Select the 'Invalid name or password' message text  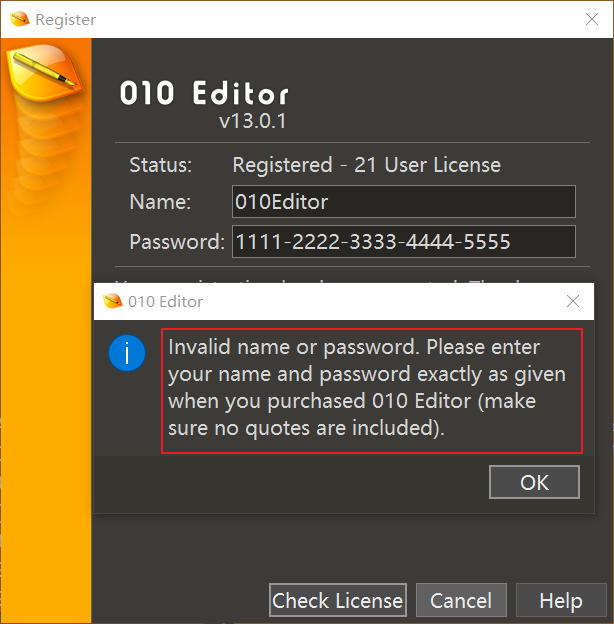pos(366,388)
